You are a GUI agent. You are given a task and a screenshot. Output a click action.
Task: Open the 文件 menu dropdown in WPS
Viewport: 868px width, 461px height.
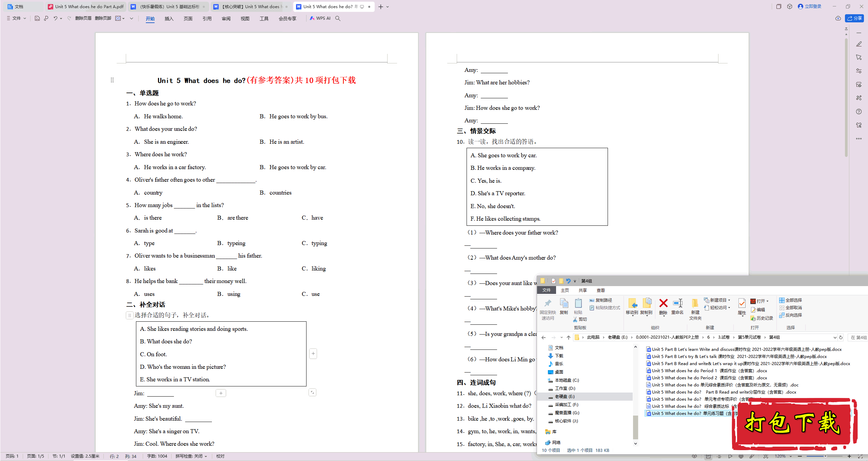(16, 18)
